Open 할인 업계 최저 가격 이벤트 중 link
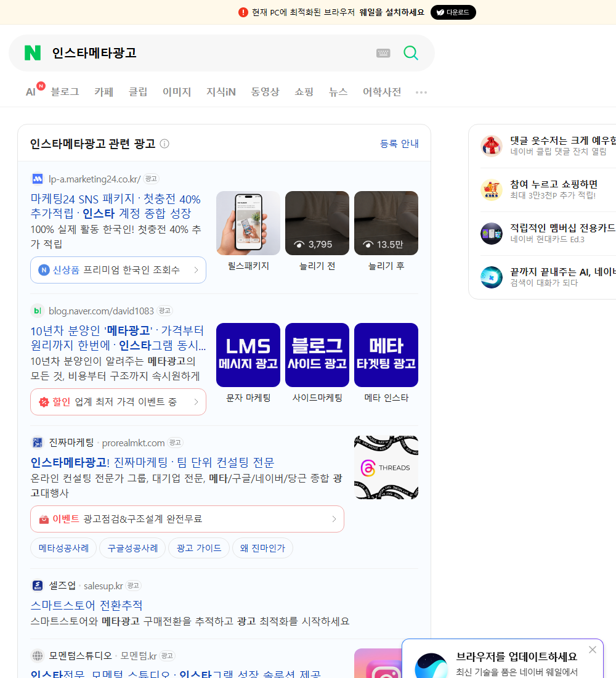 pyautogui.click(x=118, y=402)
